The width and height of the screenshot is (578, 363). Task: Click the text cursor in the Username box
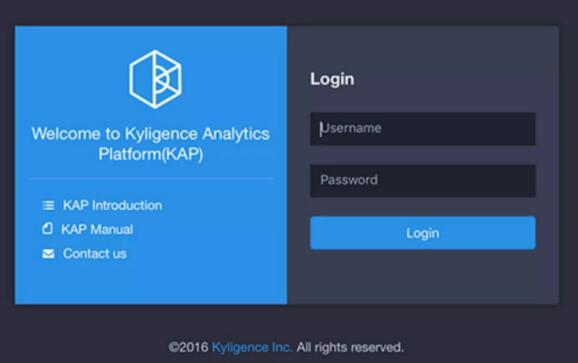[321, 129]
